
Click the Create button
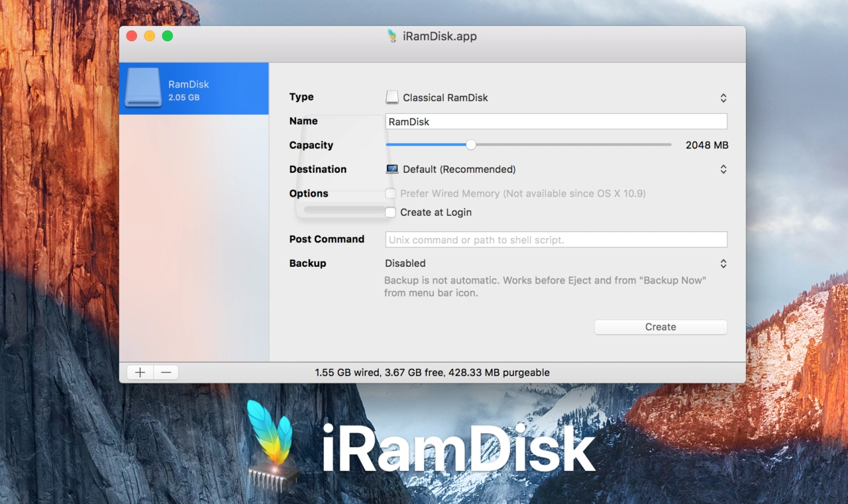pyautogui.click(x=660, y=327)
